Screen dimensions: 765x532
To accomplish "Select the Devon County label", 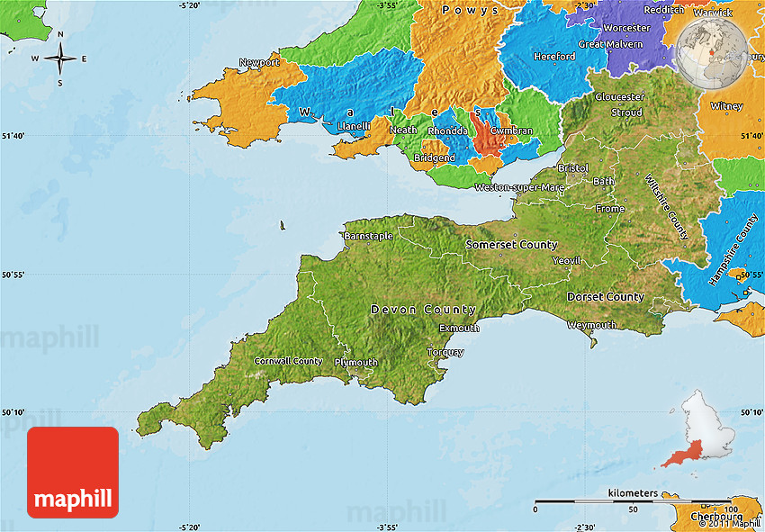I will pos(423,310).
